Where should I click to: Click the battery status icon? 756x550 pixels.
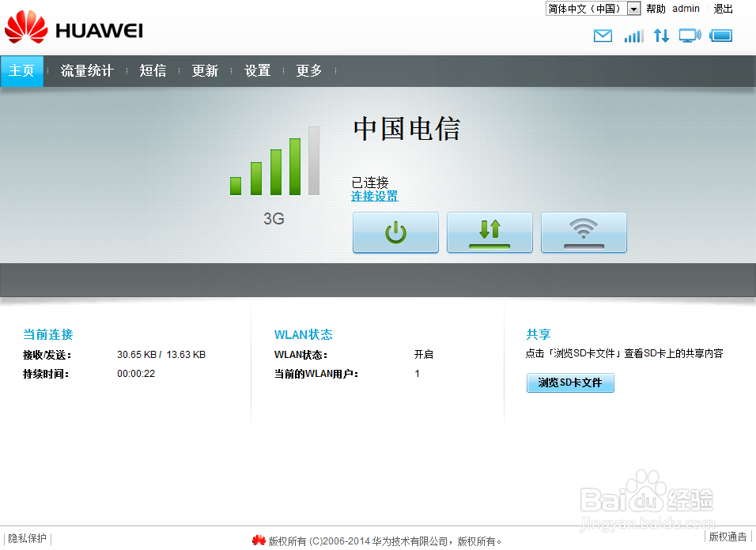720,36
